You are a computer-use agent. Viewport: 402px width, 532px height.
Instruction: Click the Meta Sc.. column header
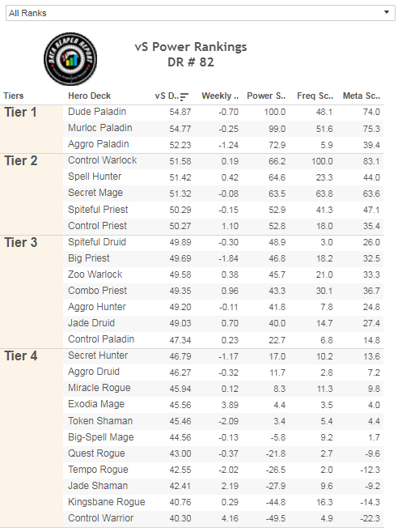pos(362,96)
